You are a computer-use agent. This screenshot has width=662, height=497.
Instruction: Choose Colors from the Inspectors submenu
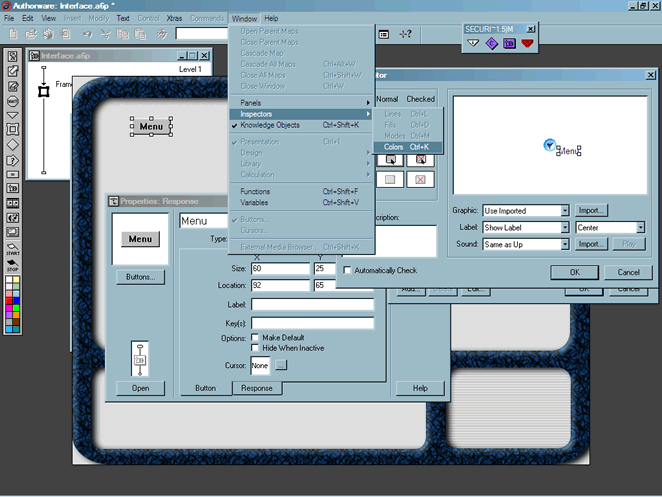[408, 147]
